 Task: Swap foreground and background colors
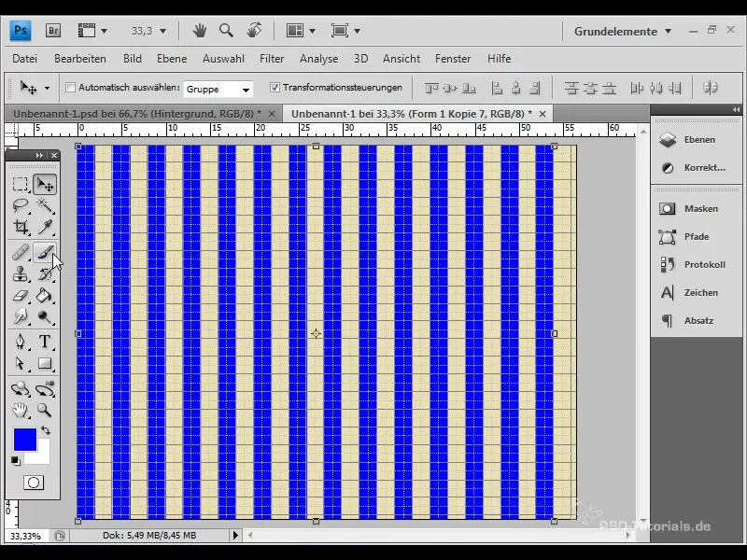tap(46, 430)
